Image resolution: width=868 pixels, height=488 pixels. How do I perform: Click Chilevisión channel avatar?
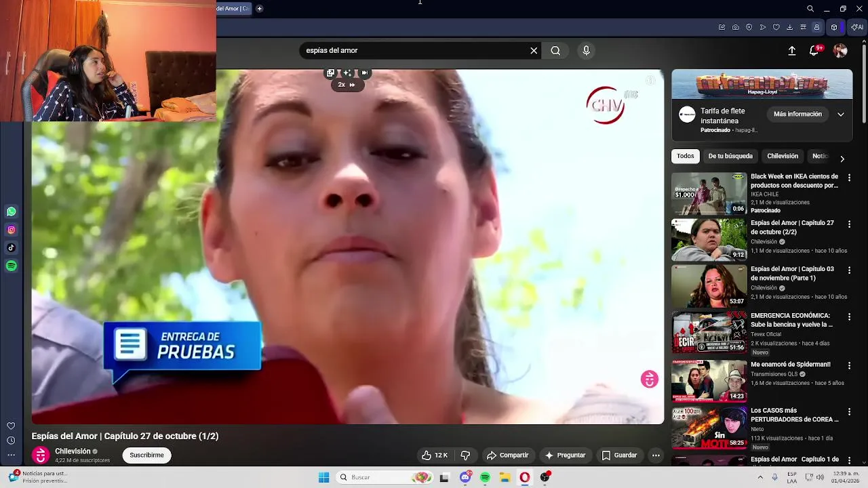point(41,455)
